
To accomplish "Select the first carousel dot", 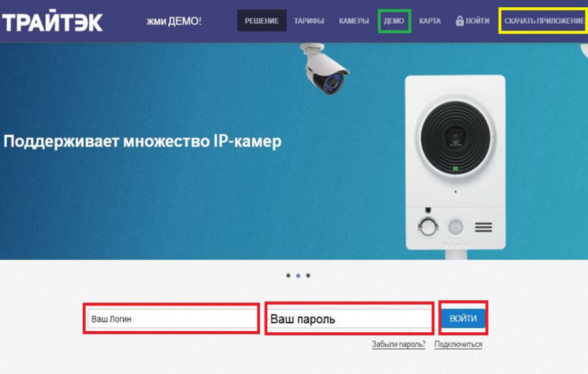I will (x=288, y=276).
